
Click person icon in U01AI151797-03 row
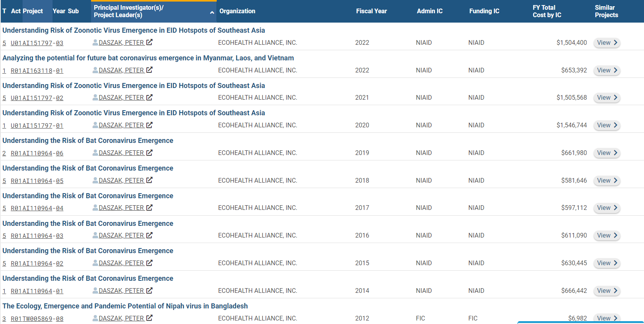(x=95, y=42)
